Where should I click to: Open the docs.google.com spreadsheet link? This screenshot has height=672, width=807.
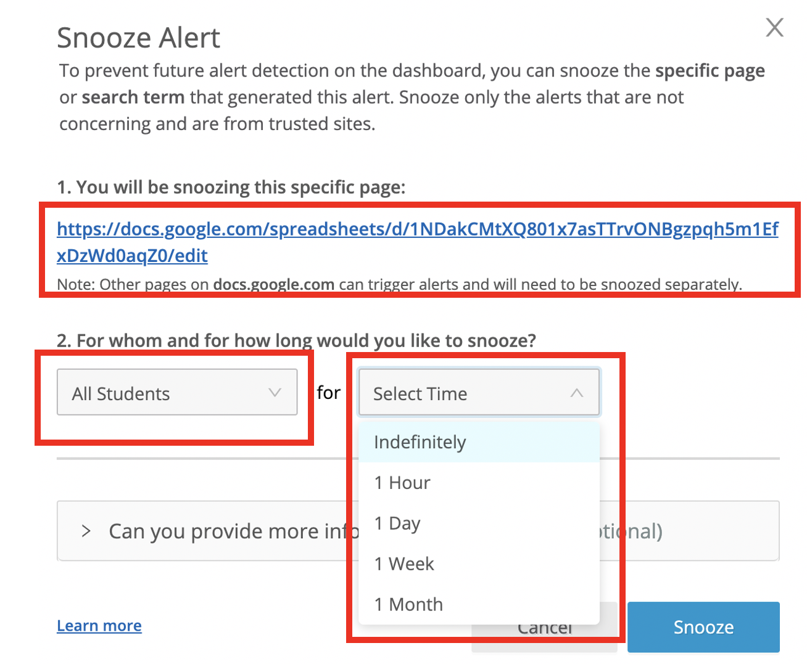417,229
